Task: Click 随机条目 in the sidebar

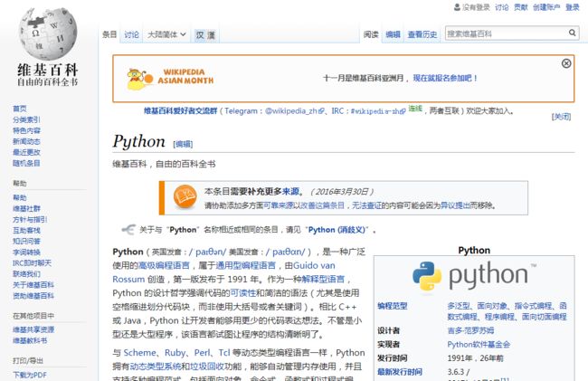Action: tap(26, 163)
